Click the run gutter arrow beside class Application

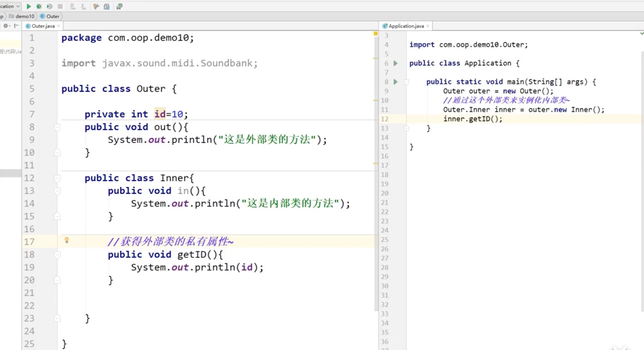coord(395,63)
